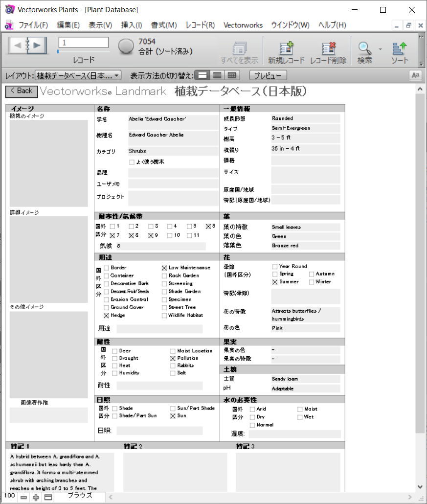Click the Back button
This screenshot has width=427, height=504.
tap(21, 91)
